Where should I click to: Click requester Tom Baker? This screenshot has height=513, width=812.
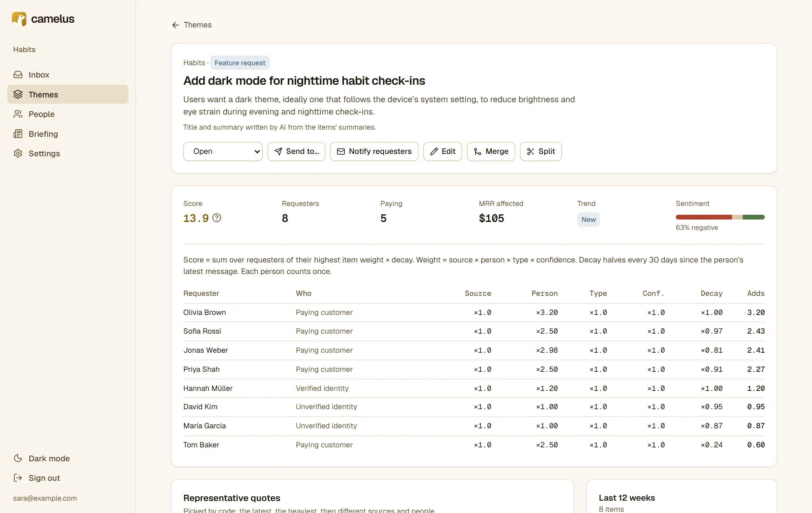click(201, 445)
